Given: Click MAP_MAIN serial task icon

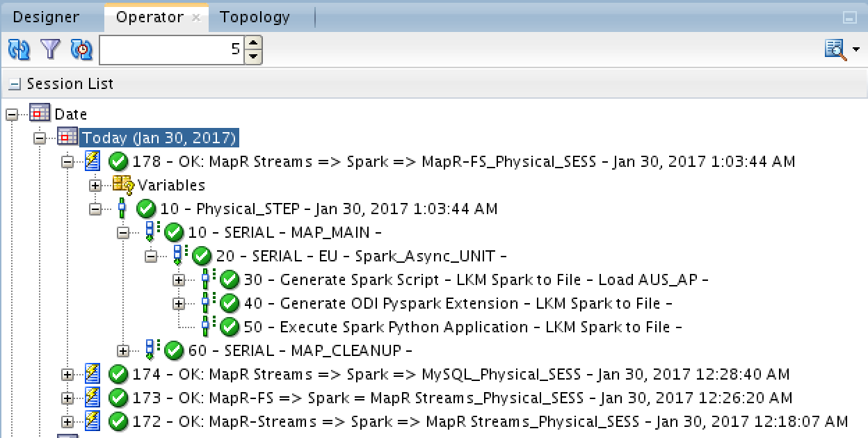Looking at the screenshot, I should coord(152,232).
